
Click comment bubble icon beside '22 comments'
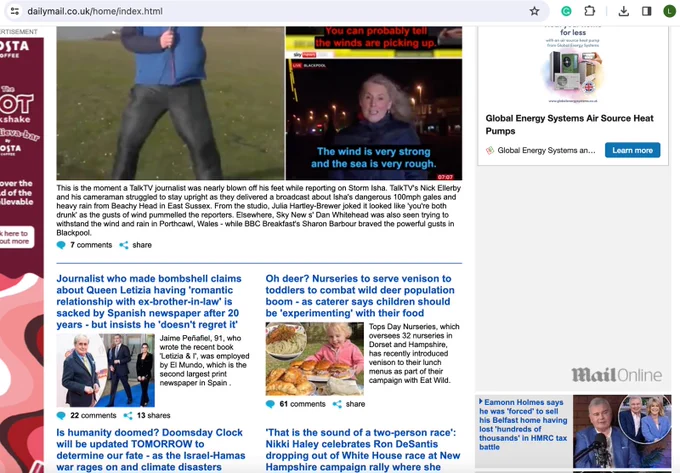click(x=61, y=415)
